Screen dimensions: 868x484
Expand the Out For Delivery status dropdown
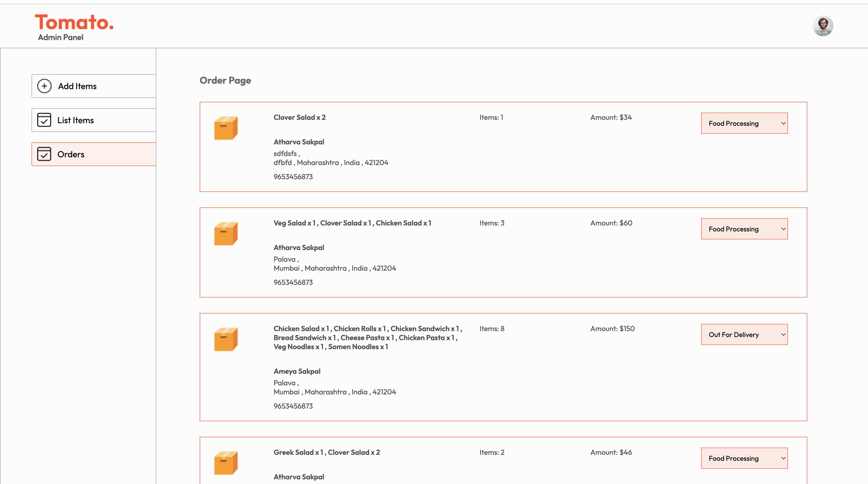[x=744, y=334]
